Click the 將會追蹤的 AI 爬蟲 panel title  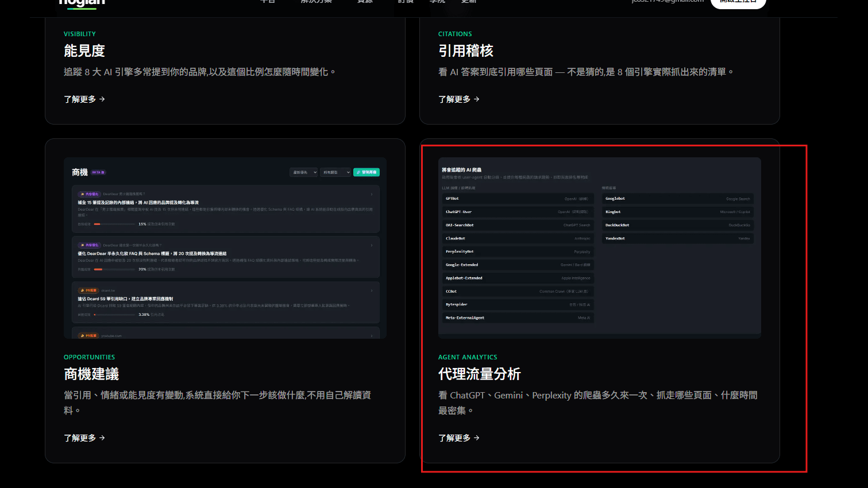point(462,170)
